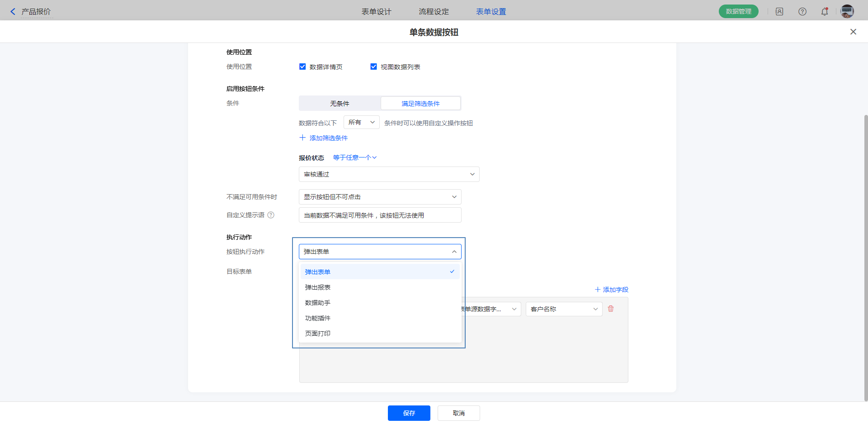This screenshot has width=868, height=424.
Task: Open the 审核通过 value dropdown
Action: (x=389, y=174)
